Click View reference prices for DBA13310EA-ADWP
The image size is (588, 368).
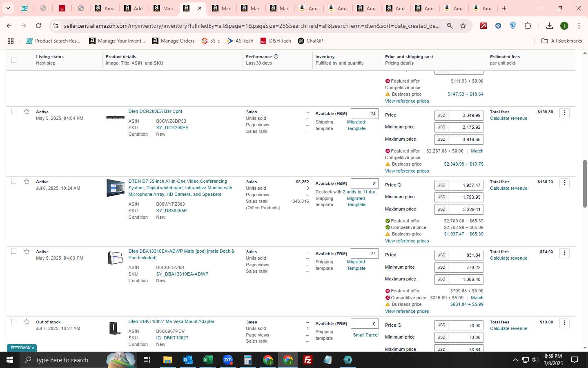[x=407, y=311]
